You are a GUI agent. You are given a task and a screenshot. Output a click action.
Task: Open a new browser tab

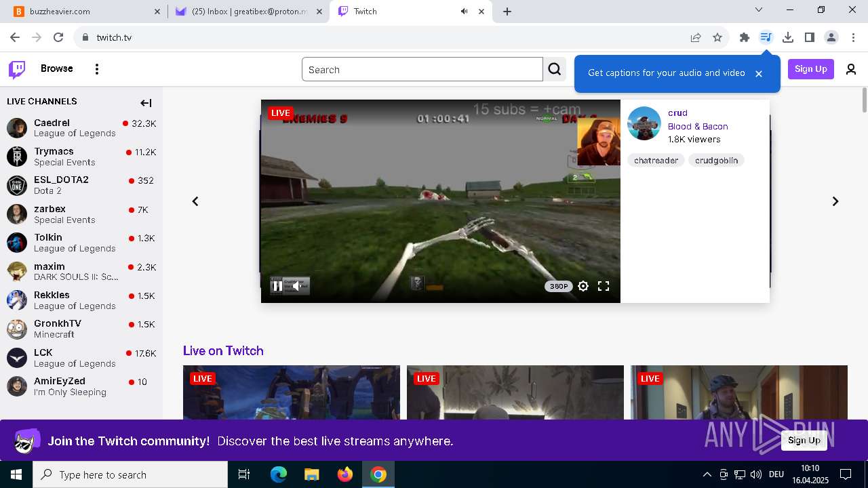point(507,12)
